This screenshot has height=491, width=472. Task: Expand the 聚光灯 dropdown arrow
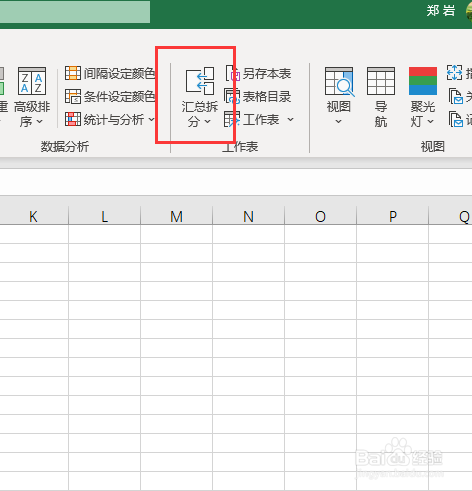click(430, 122)
